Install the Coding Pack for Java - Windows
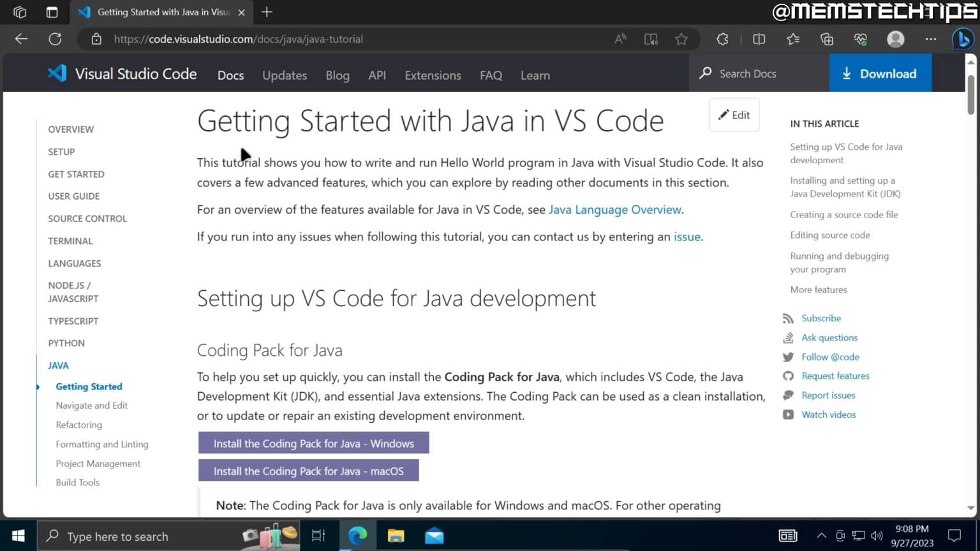This screenshot has height=551, width=980. pyautogui.click(x=313, y=443)
